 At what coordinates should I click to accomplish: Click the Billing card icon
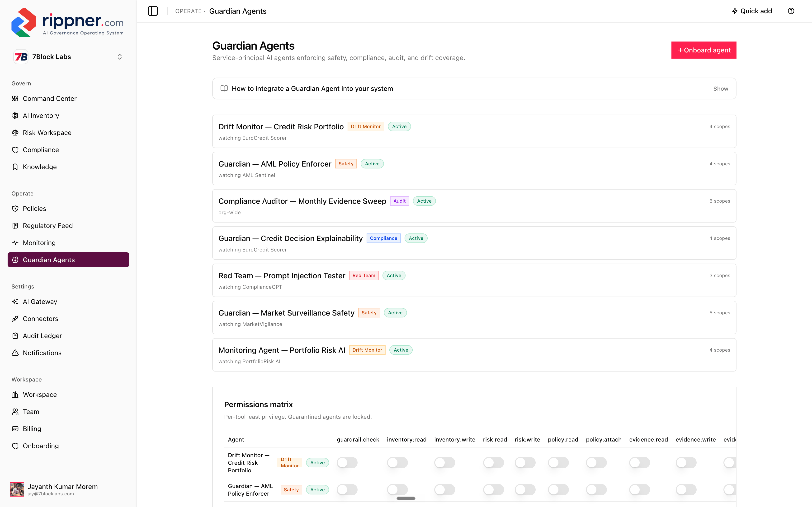click(x=15, y=429)
